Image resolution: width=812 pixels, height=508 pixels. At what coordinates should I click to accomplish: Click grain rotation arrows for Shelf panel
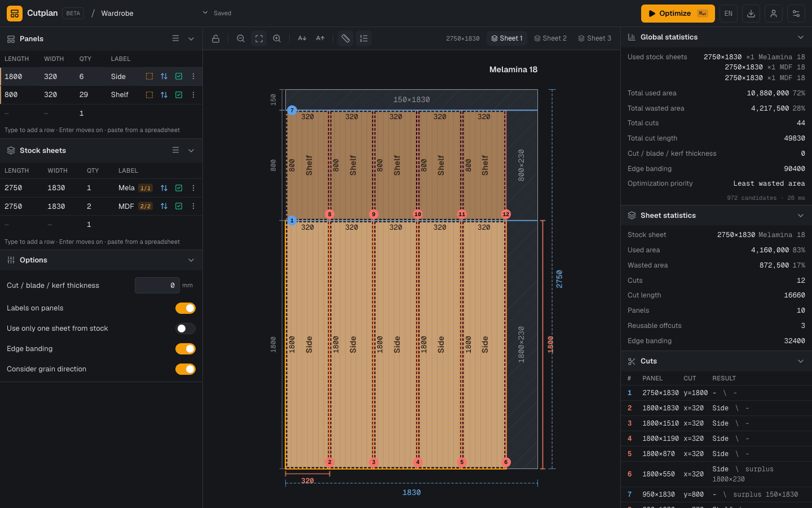164,95
